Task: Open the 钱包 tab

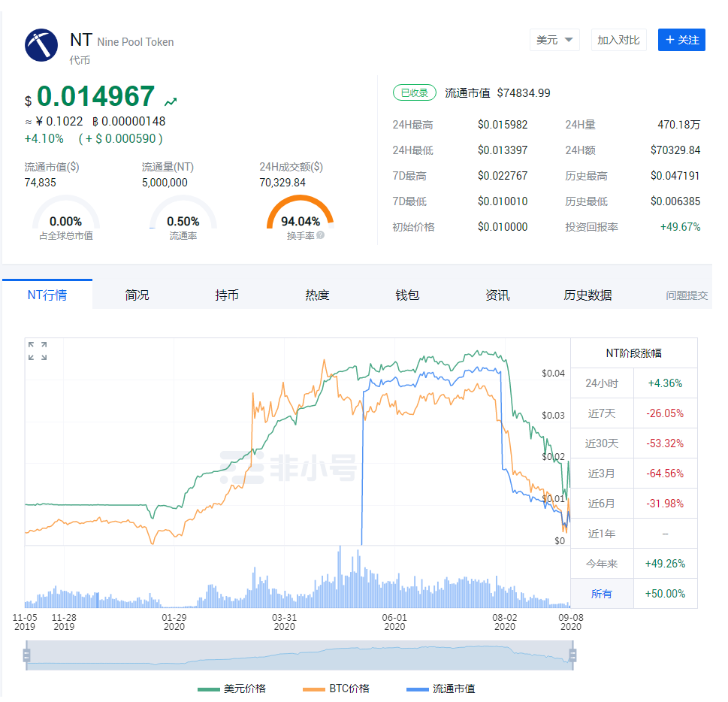Action: point(407,295)
